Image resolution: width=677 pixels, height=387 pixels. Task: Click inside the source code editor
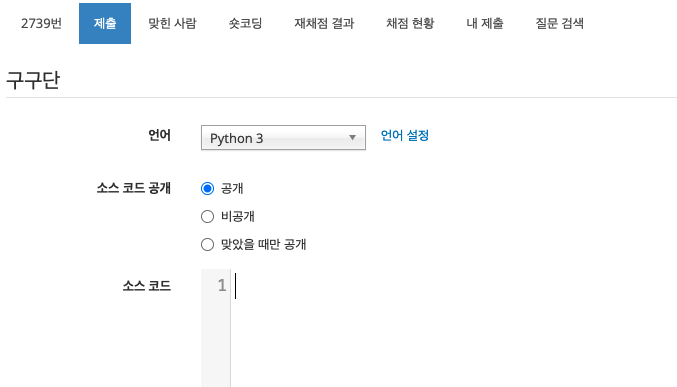(453, 328)
